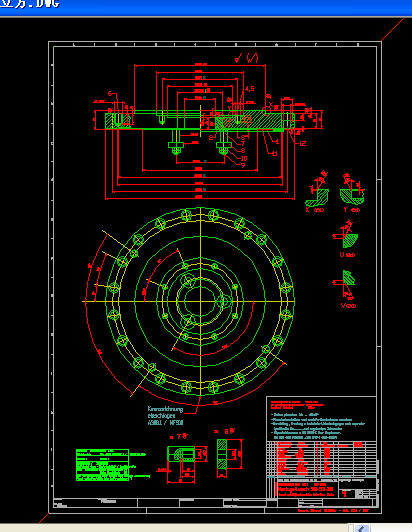Pick the hatched detail U section view
The height and width of the screenshot is (532, 412).
tap(350, 240)
